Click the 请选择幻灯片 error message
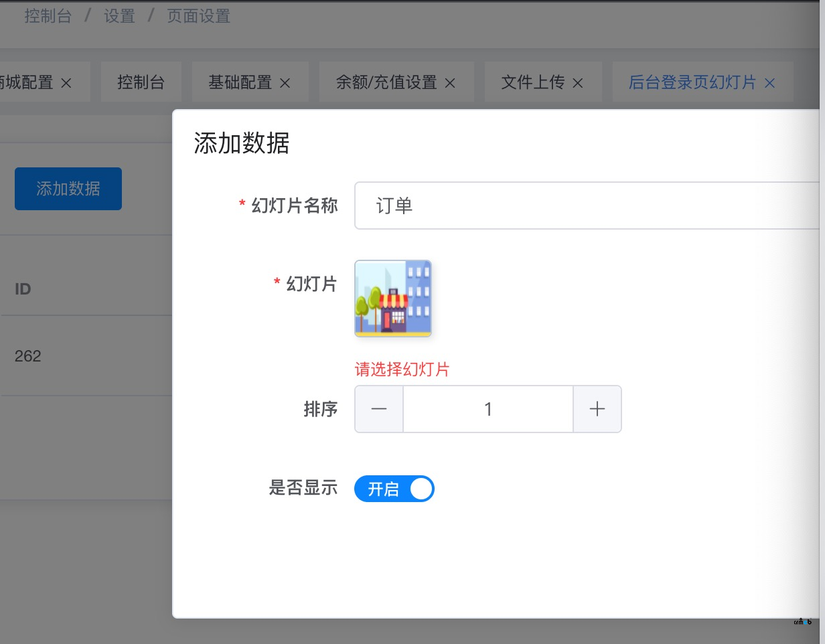Image resolution: width=825 pixels, height=644 pixels. point(402,370)
